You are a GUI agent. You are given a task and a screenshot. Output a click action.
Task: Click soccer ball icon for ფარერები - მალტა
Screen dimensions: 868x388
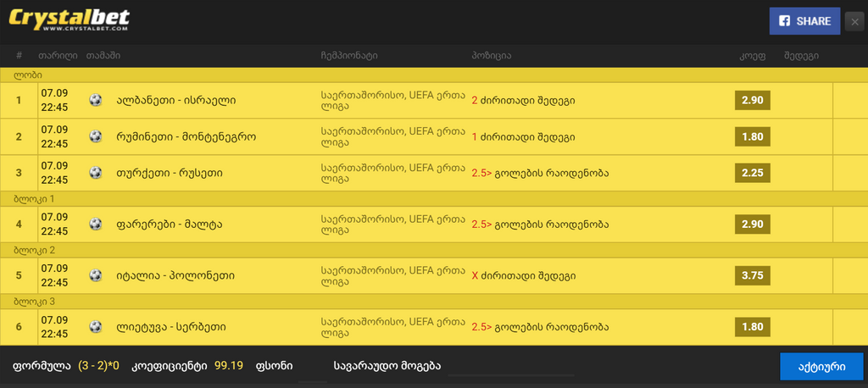pos(96,224)
